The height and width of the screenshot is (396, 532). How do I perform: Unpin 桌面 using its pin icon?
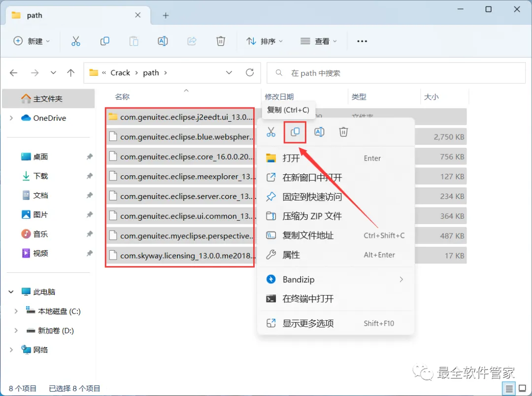[89, 157]
